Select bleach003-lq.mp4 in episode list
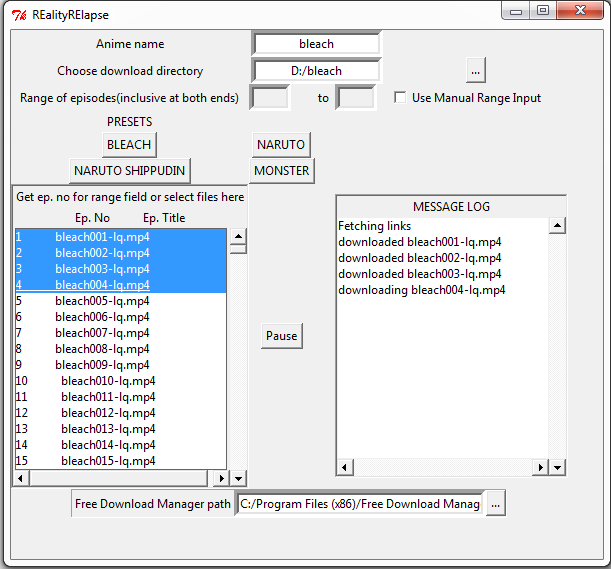This screenshot has width=611, height=569. point(121,269)
